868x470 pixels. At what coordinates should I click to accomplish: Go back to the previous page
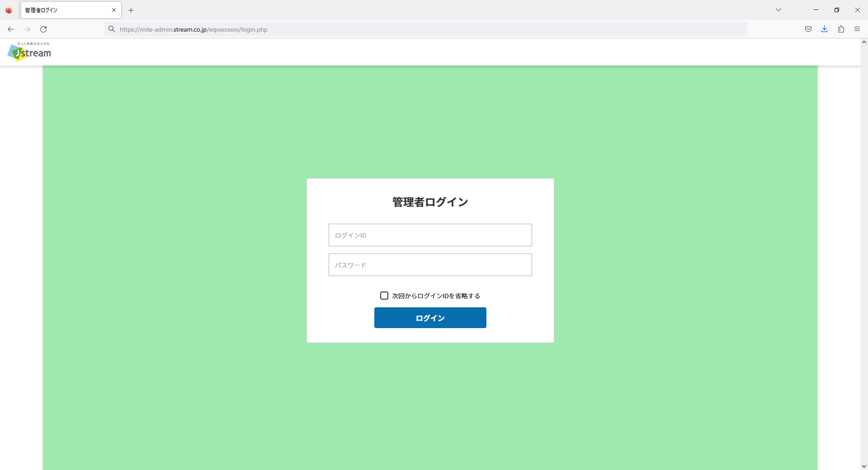coord(11,29)
